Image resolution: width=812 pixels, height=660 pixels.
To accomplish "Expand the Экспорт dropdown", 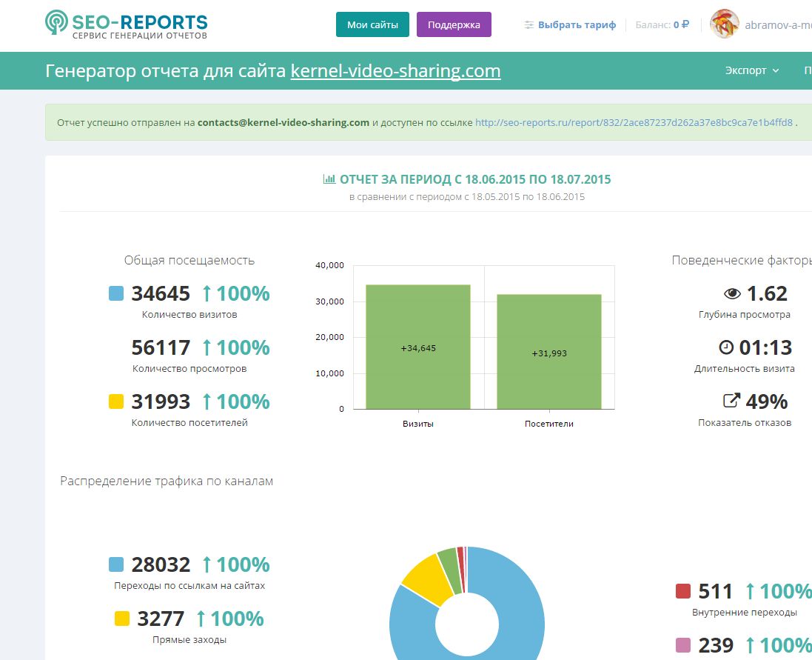I will 752,70.
